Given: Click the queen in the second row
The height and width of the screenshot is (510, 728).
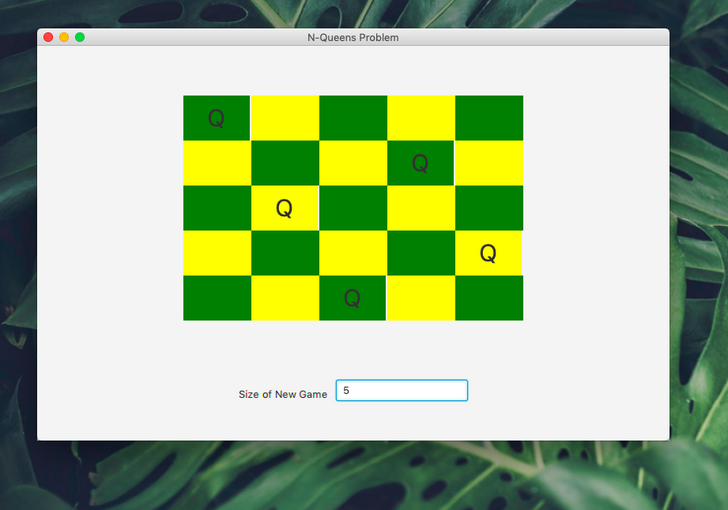Looking at the screenshot, I should (420, 163).
